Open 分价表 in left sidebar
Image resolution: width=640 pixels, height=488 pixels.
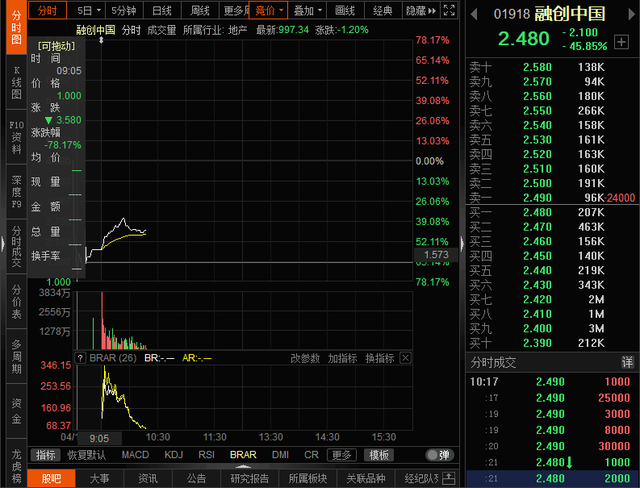pyautogui.click(x=16, y=302)
